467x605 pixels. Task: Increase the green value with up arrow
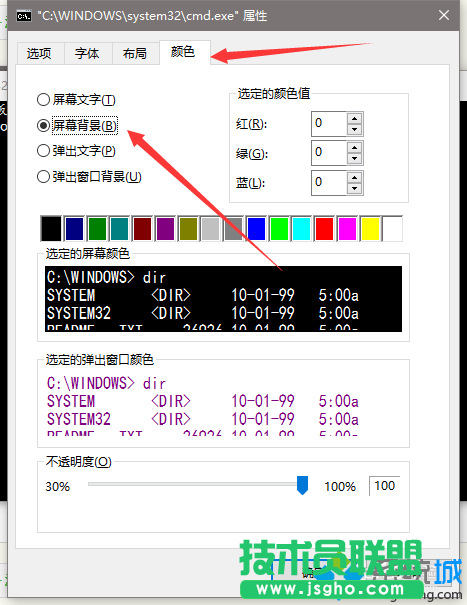click(x=354, y=147)
